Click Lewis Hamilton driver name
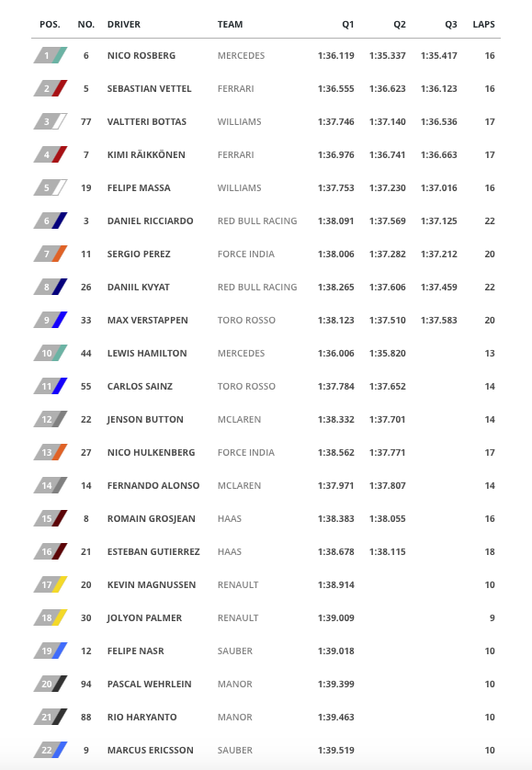Viewport: 532px width, 770px height. point(147,353)
